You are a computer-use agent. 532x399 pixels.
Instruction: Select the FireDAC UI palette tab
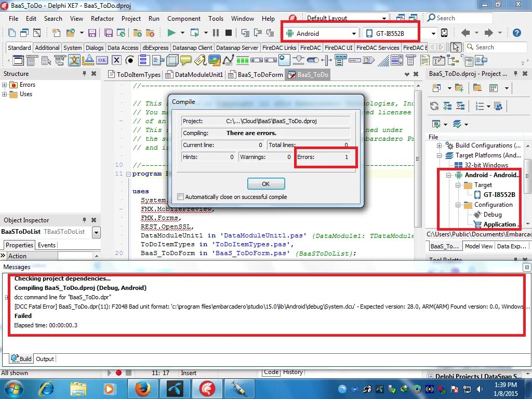(x=338, y=48)
